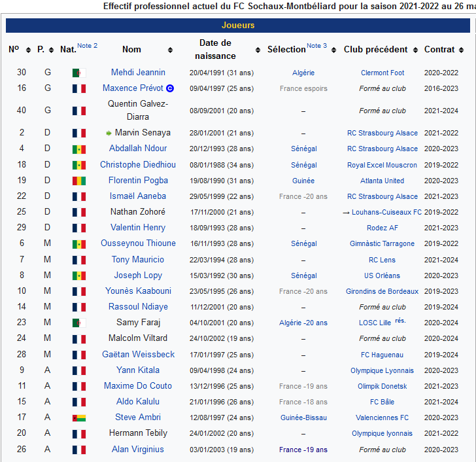Image resolution: width=476 pixels, height=462 pixels.
Task: Sort by position using P. arrows
Action: click(51, 50)
